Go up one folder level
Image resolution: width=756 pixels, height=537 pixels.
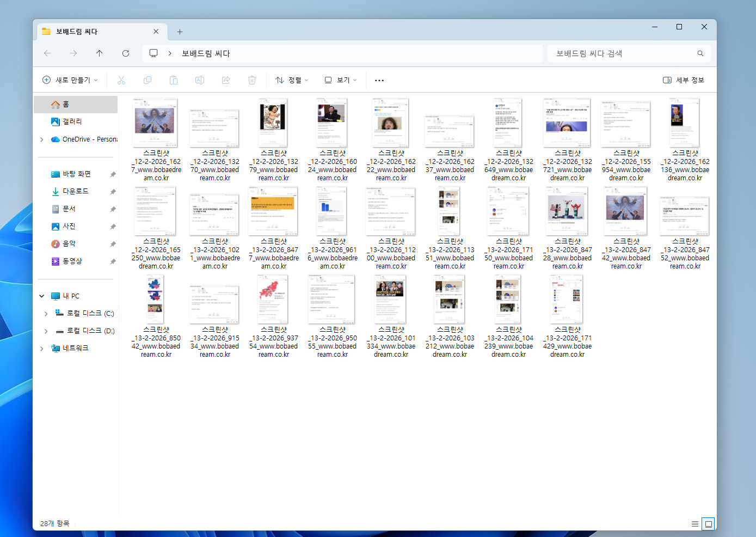99,53
